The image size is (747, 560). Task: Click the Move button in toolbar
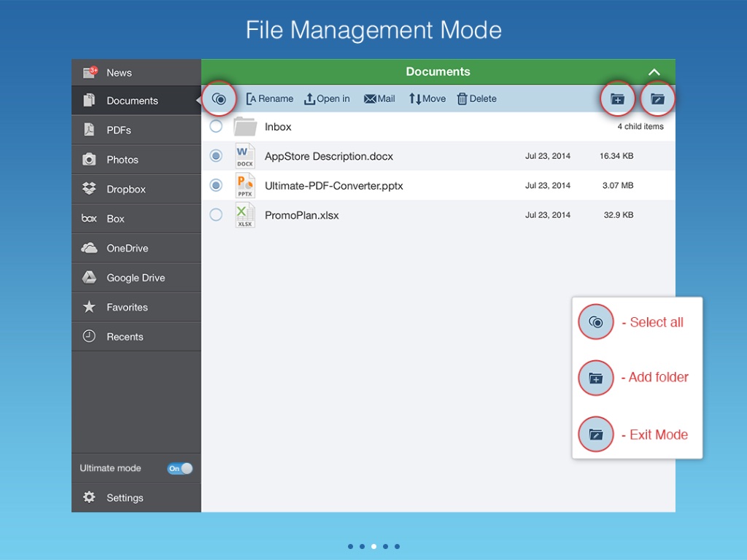[427, 99]
